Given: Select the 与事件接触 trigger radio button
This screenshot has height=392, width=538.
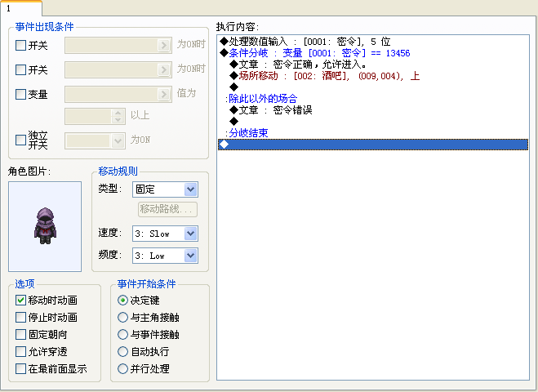Looking at the screenshot, I should click(122, 334).
